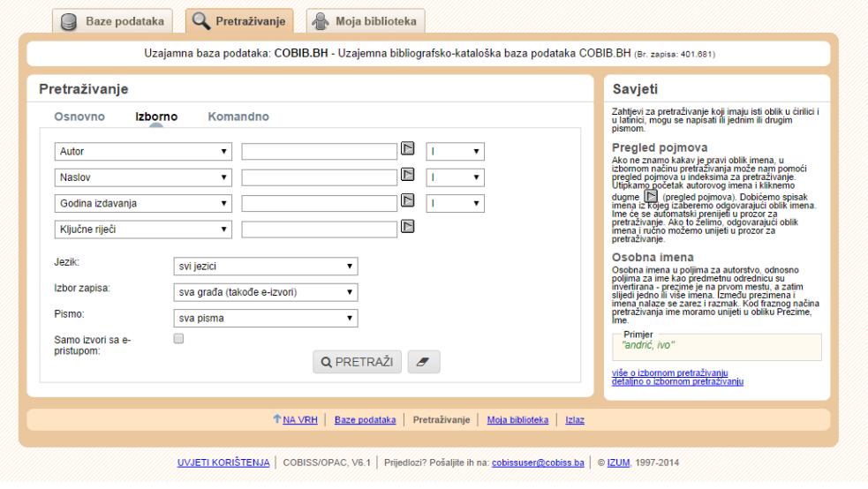Open the operator dropdown in Godina izdavanja row
The image size is (868, 489).
pos(455,204)
